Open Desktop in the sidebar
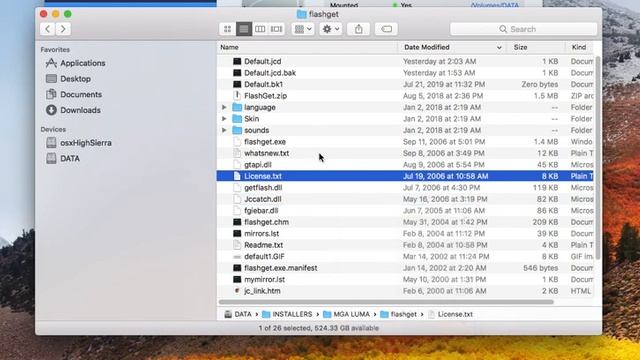The image size is (640, 360). (68, 78)
